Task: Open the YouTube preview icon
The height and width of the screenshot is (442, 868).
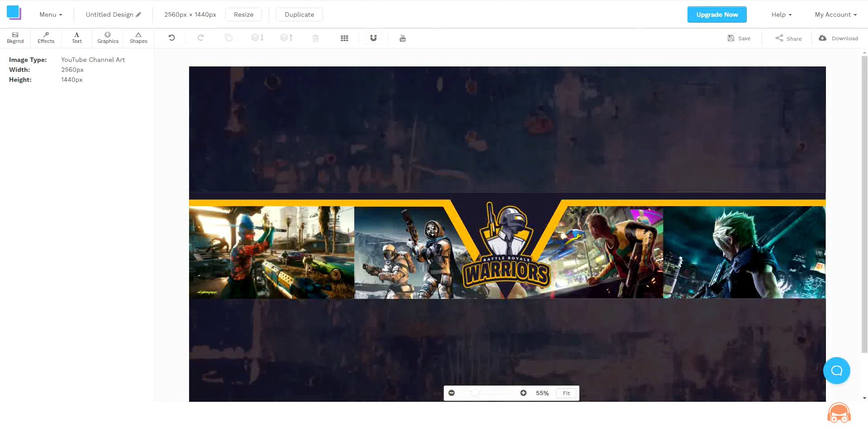Action: [x=402, y=38]
